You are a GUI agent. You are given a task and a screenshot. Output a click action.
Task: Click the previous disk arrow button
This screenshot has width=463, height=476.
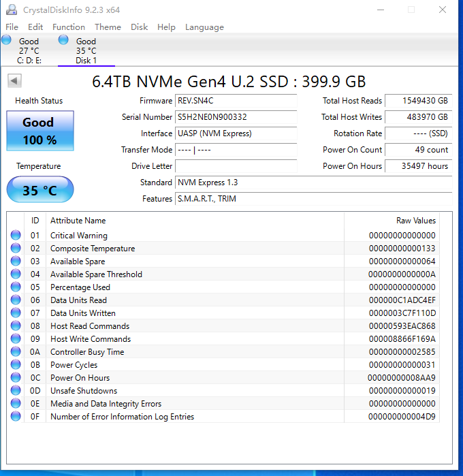[14, 81]
